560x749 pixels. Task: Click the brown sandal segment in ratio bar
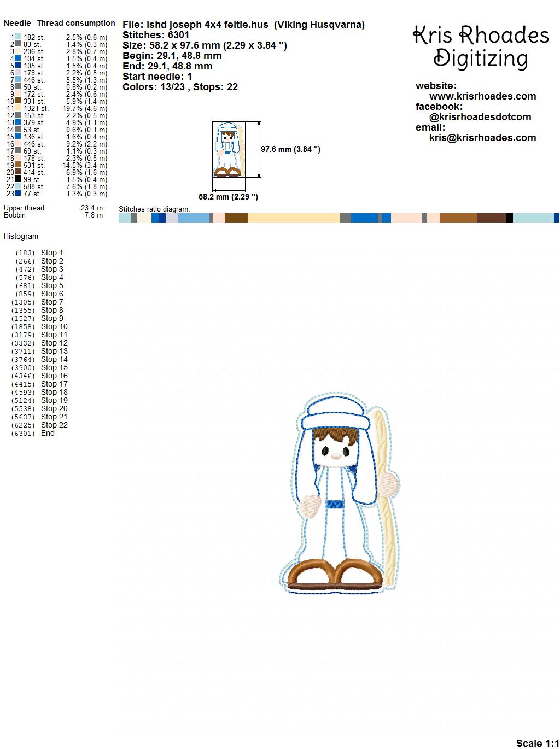458,218
